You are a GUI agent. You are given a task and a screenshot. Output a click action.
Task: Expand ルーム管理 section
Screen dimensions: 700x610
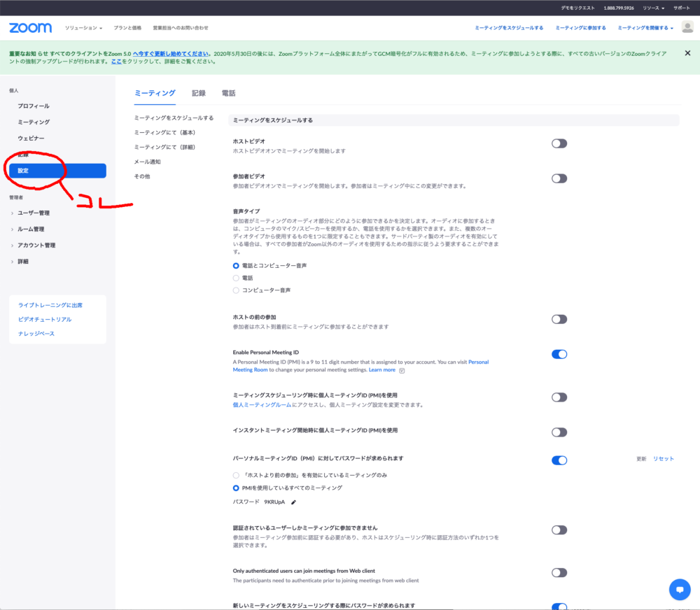point(31,229)
